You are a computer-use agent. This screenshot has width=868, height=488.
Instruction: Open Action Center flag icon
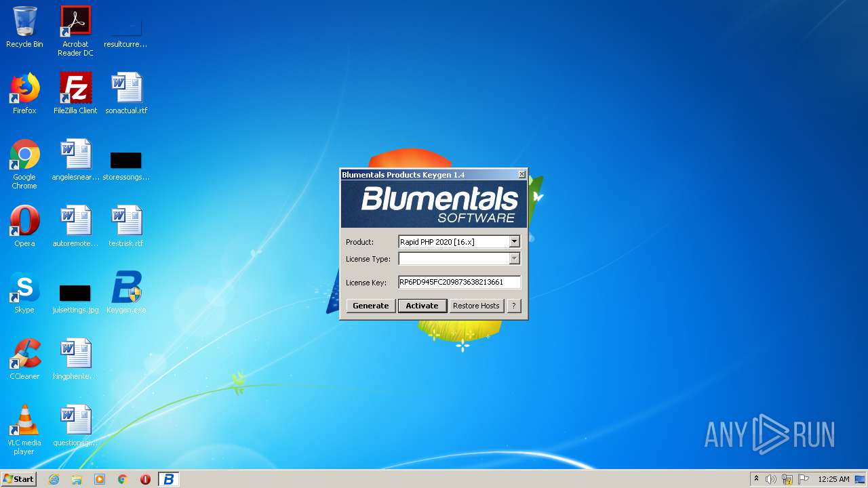click(x=804, y=479)
